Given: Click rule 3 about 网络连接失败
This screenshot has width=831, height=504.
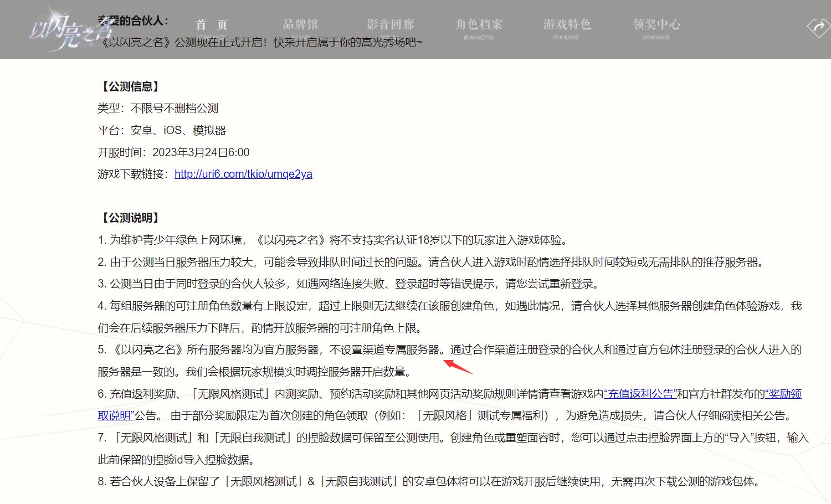Looking at the screenshot, I should [348, 284].
